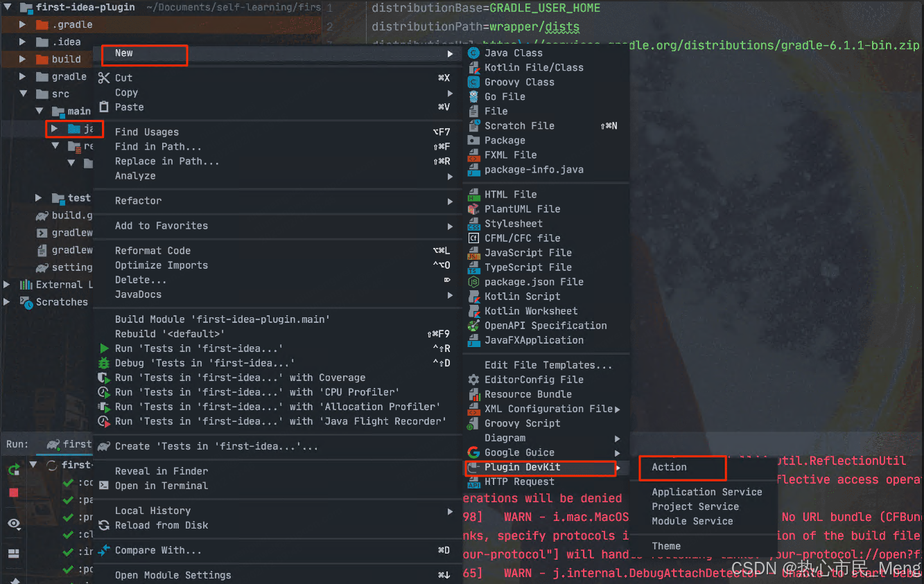The image size is (924, 584).
Task: Click the blue arrows icon beside Compare With
Action: point(104,550)
